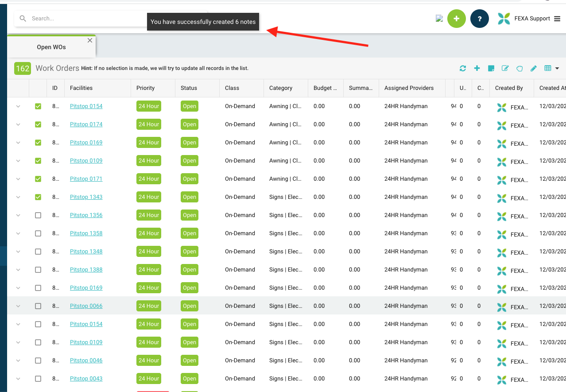The height and width of the screenshot is (392, 566).
Task: Click the green plus create button
Action: [456, 19]
